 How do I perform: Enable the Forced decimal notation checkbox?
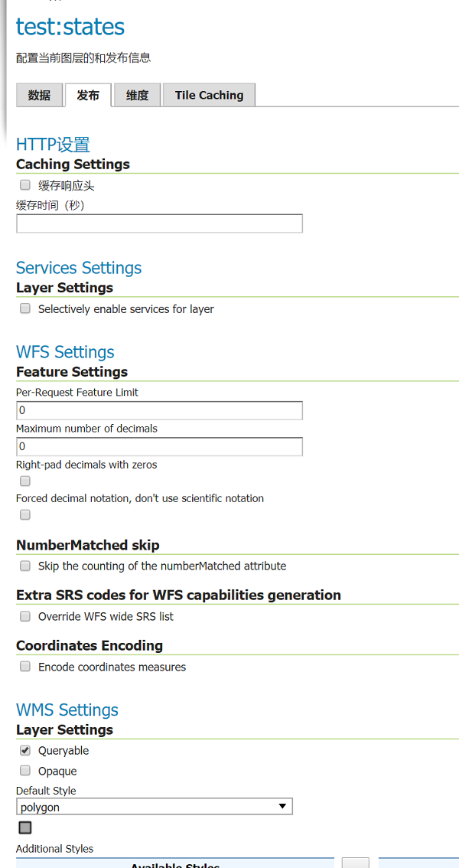(25, 515)
